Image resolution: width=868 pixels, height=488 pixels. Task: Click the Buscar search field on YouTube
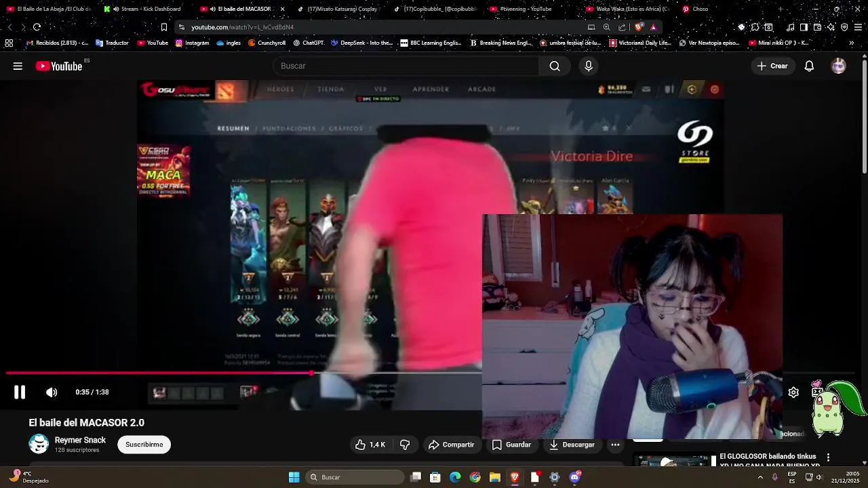click(406, 66)
